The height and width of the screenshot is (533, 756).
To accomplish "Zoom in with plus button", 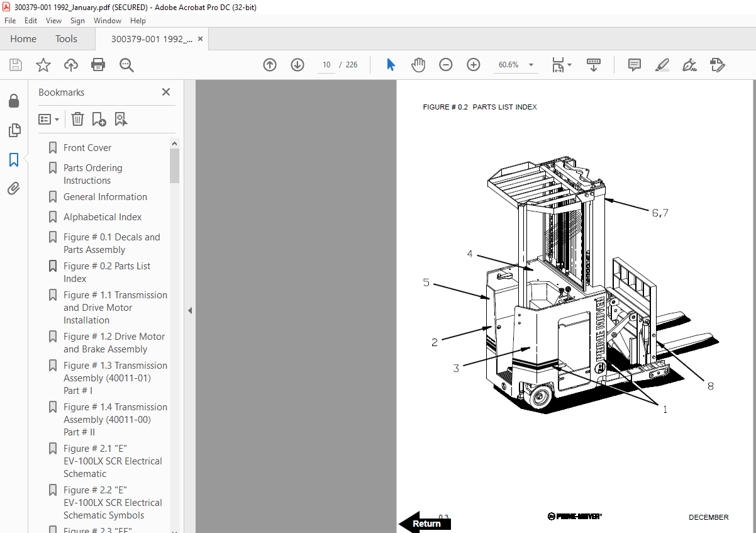I will tap(474, 65).
